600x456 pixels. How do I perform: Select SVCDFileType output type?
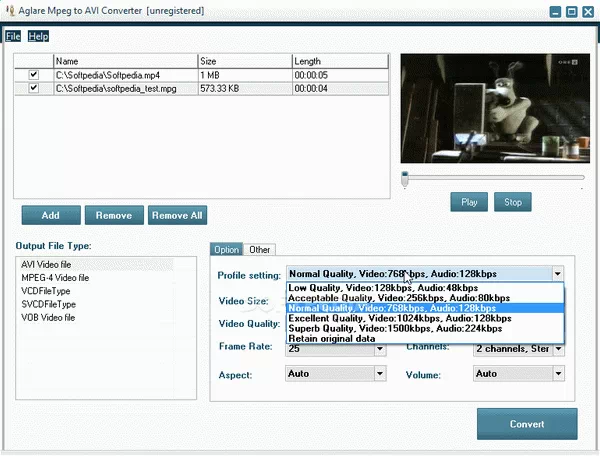95,305
